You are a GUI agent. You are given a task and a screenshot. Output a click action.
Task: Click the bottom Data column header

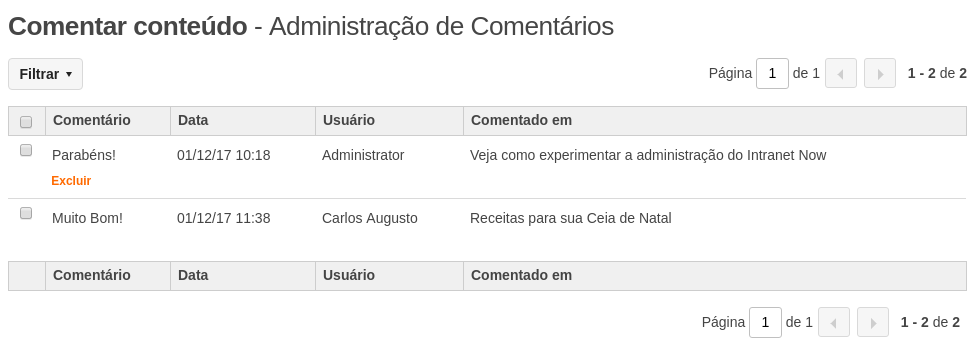[x=193, y=275]
